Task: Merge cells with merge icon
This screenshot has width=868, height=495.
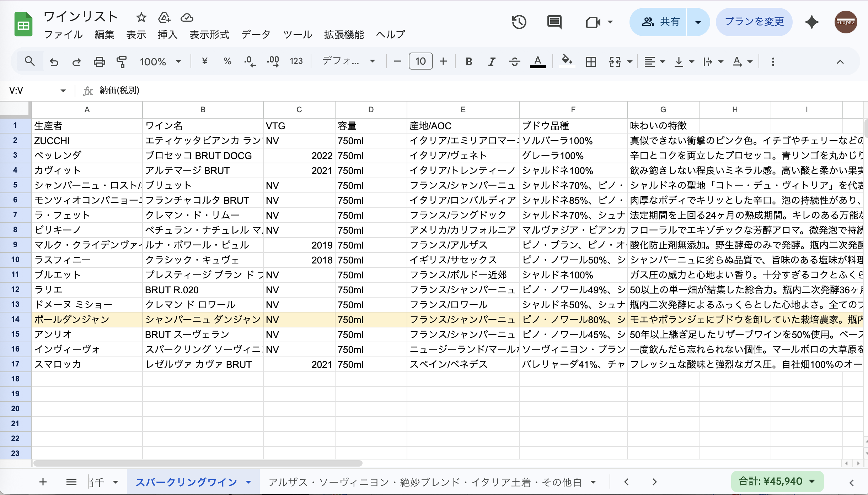Action: click(x=615, y=62)
